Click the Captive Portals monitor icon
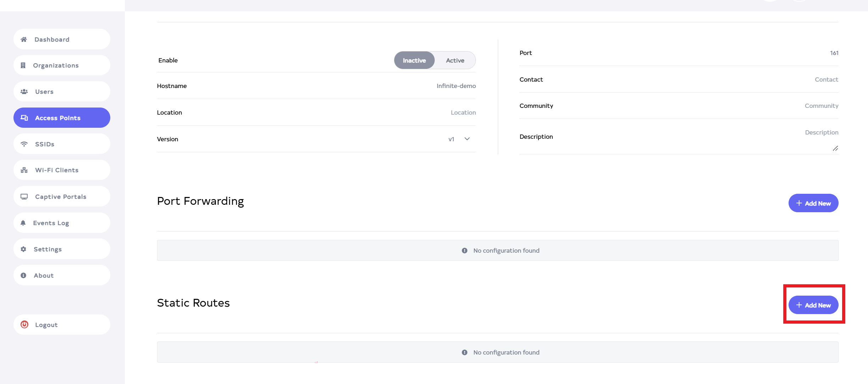 pos(24,197)
